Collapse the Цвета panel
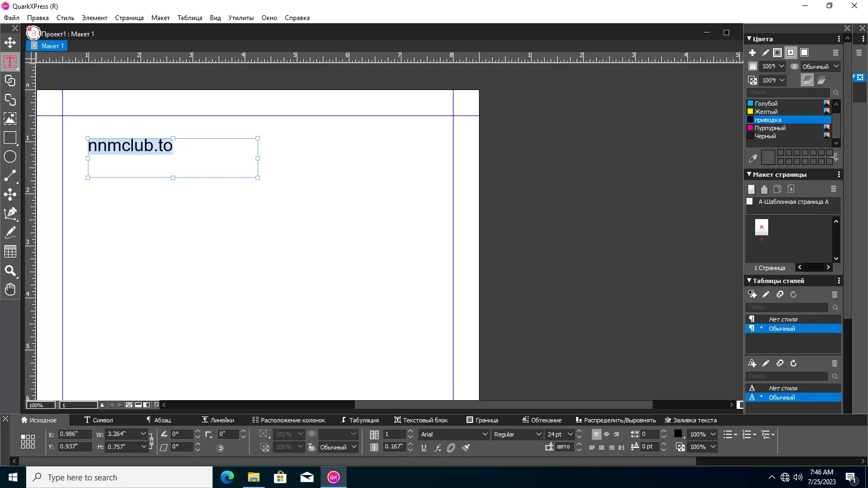The height and width of the screenshot is (488, 868). [750, 39]
